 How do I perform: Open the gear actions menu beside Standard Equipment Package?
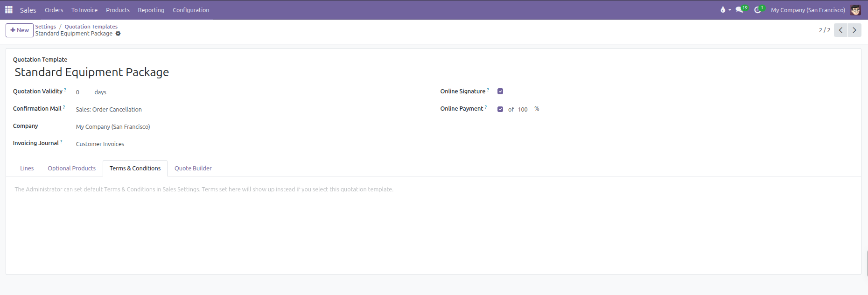118,34
